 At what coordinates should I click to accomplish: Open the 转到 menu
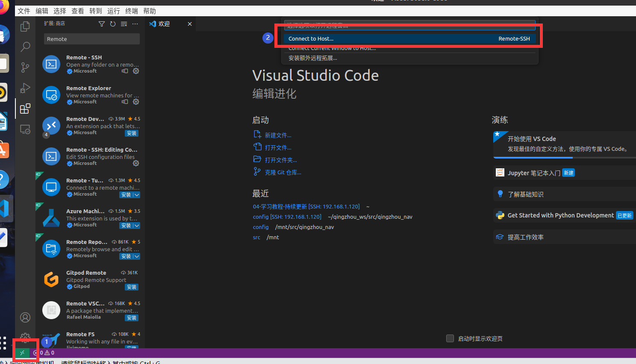click(x=96, y=11)
